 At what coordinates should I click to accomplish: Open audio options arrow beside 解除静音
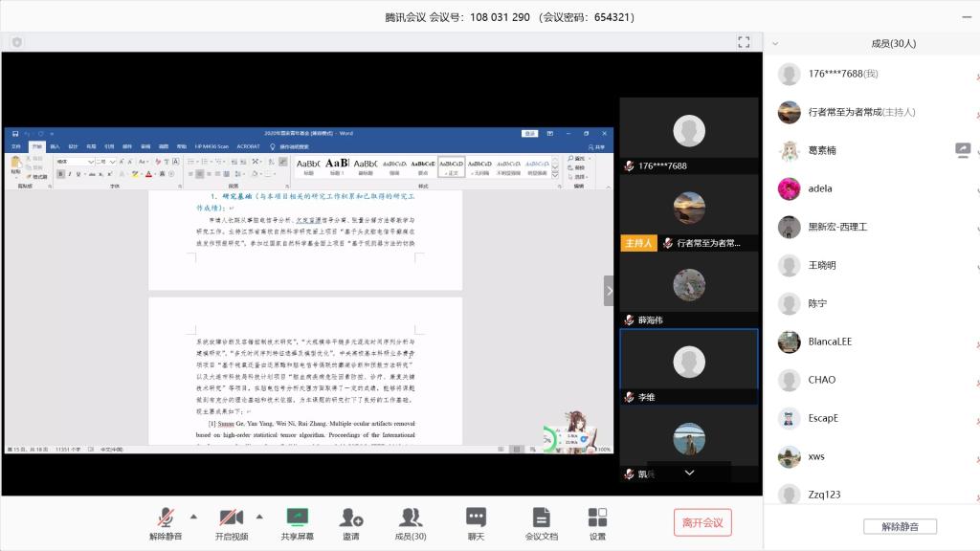pos(194,517)
